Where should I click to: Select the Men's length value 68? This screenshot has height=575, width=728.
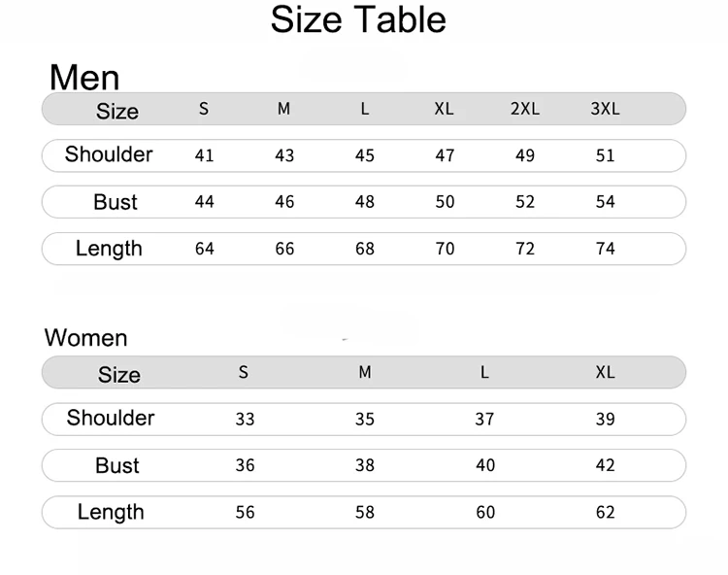pyautogui.click(x=365, y=249)
